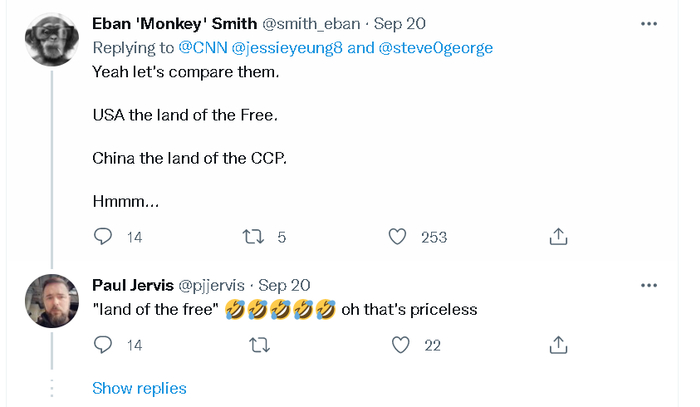The image size is (700, 407).
Task: Like Eban Smith's tweet
Action: (398, 237)
